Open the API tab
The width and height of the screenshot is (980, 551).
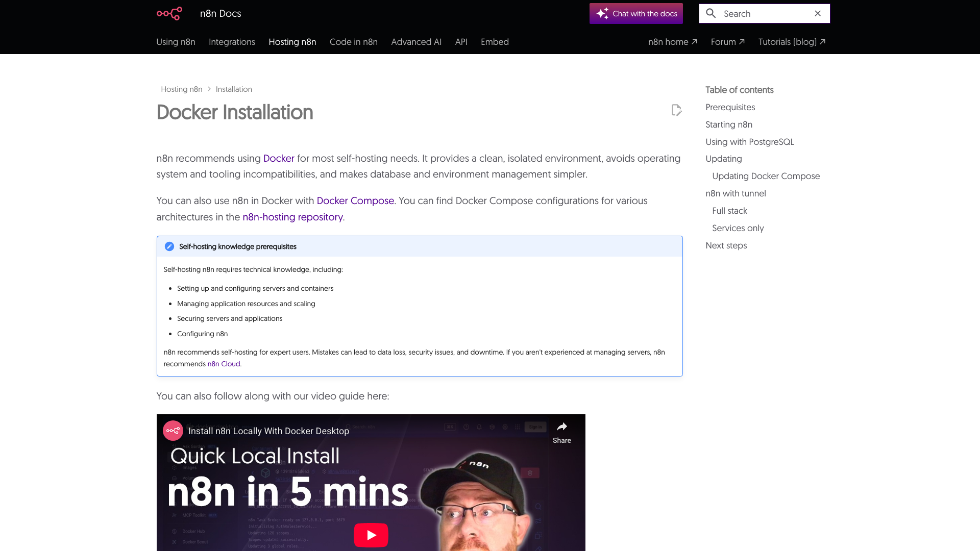click(x=461, y=42)
